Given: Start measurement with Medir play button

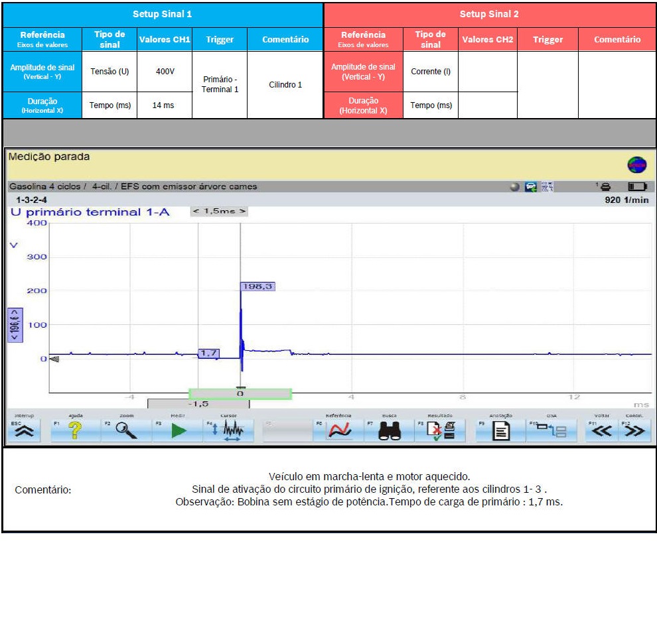Looking at the screenshot, I should pyautogui.click(x=178, y=431).
